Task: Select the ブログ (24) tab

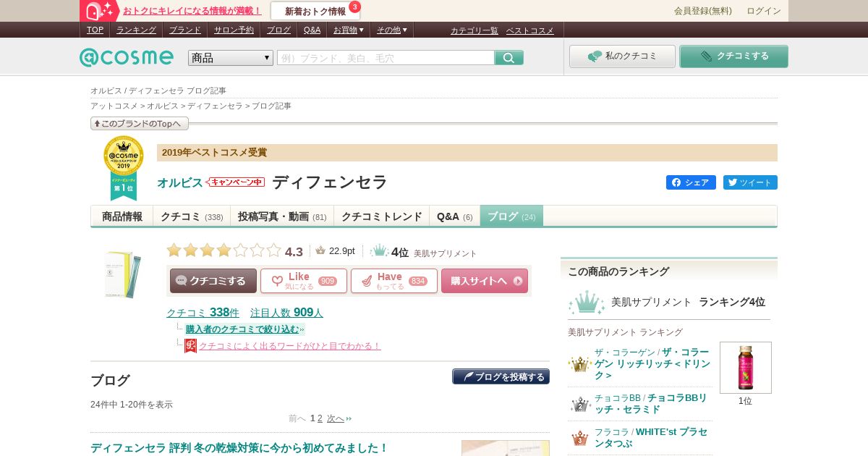Action: (511, 216)
